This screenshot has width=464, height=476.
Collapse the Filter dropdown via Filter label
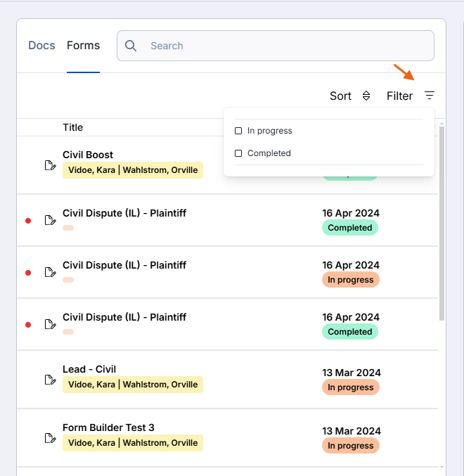tap(399, 96)
